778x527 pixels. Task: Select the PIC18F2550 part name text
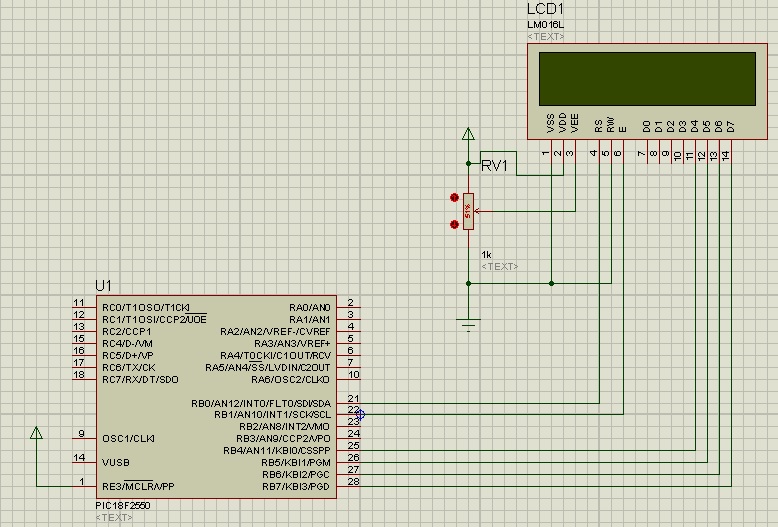(x=123, y=506)
